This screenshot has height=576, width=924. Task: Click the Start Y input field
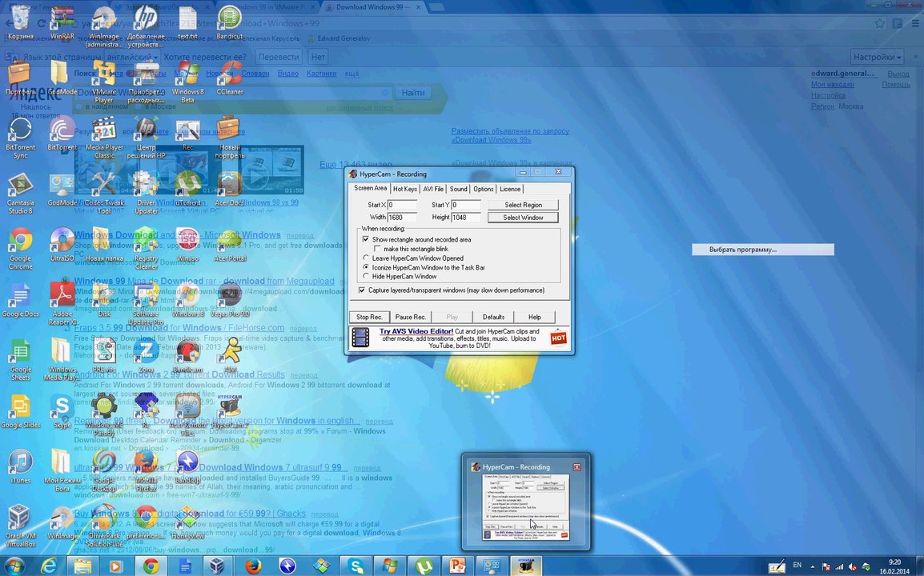[x=466, y=205]
